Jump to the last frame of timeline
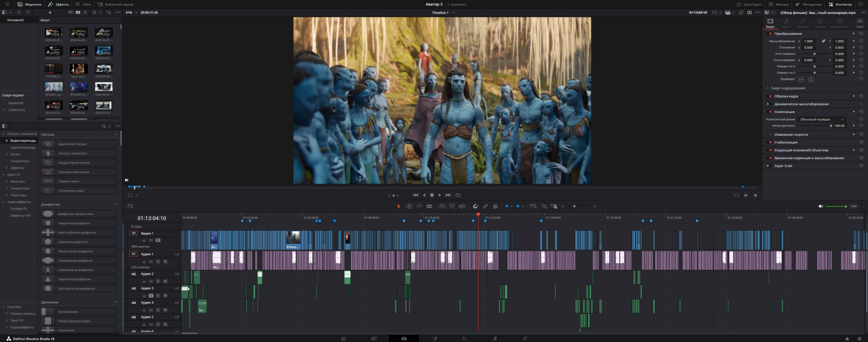 point(448,195)
